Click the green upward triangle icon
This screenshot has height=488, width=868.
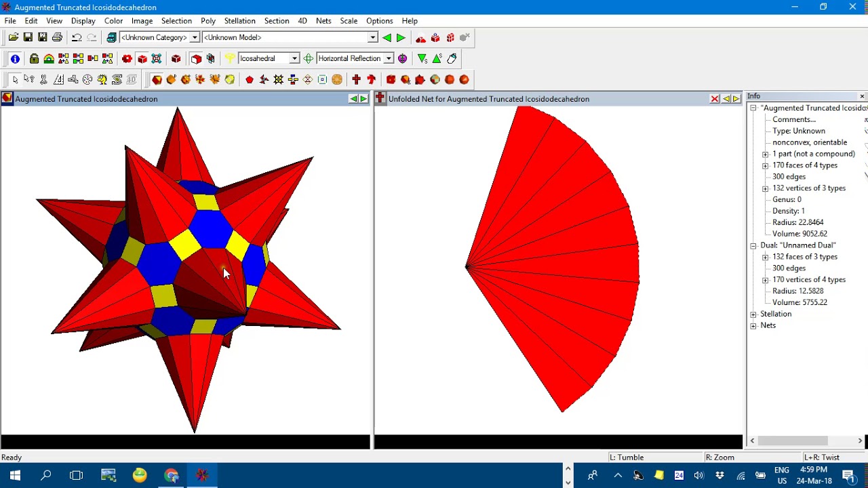pos(437,58)
